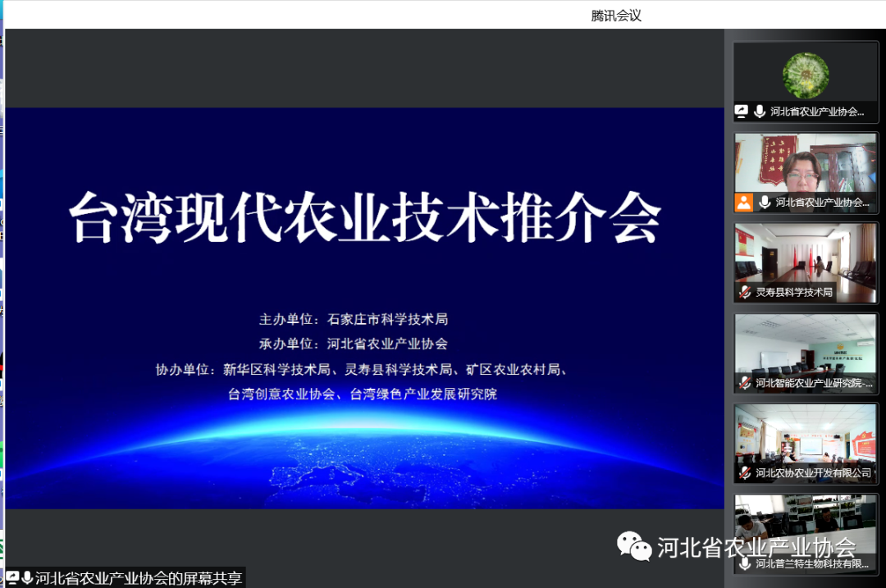The width and height of the screenshot is (886, 588).
Task: Select 河北普兰特生物科技 video tile
Action: pyautogui.click(x=806, y=534)
